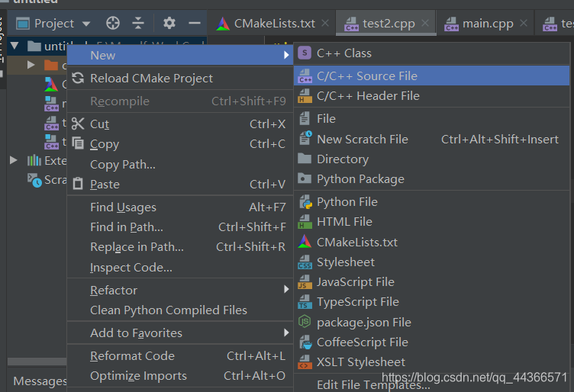Screen dimensions: 574x392
Task: Create a new Directory
Action: point(431,159)
